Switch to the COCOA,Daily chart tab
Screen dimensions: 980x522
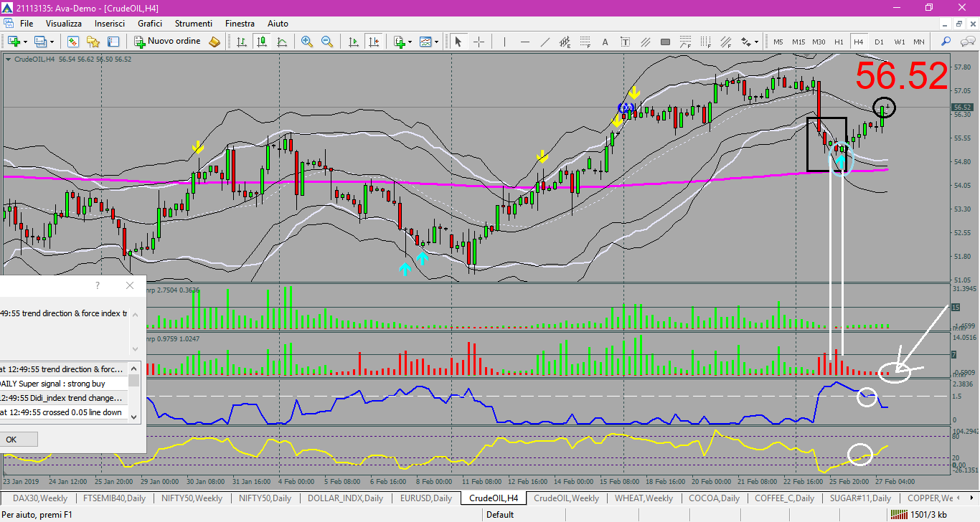pyautogui.click(x=714, y=498)
